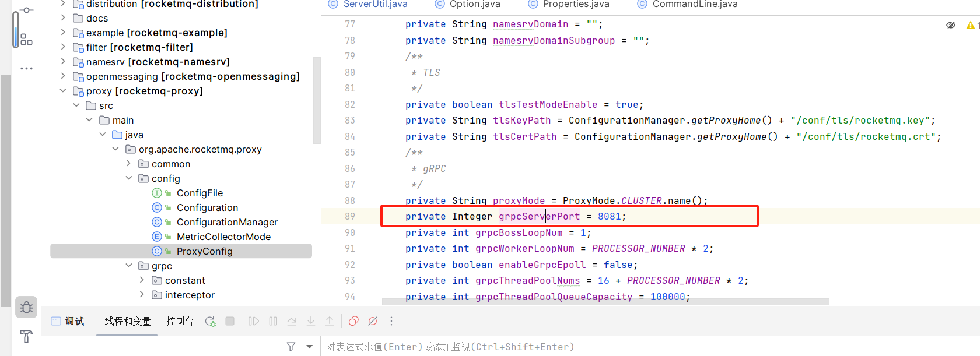Image resolution: width=980 pixels, height=356 pixels.
Task: Open the Debug tool window bug icon
Action: pyautogui.click(x=26, y=307)
